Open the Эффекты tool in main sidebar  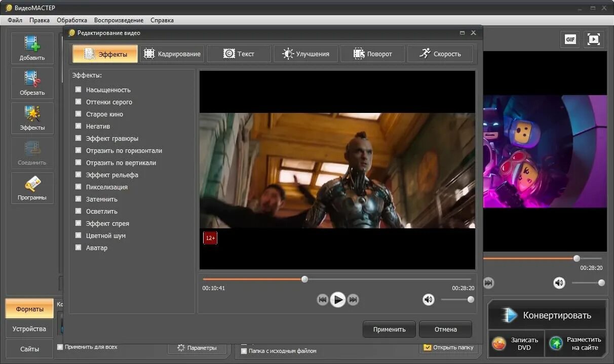(x=32, y=118)
